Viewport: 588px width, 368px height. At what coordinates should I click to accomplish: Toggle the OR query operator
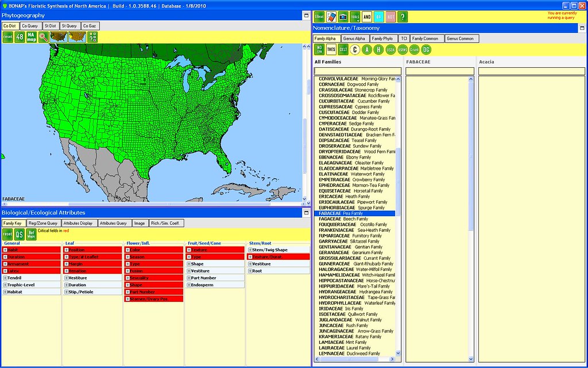tap(379, 17)
